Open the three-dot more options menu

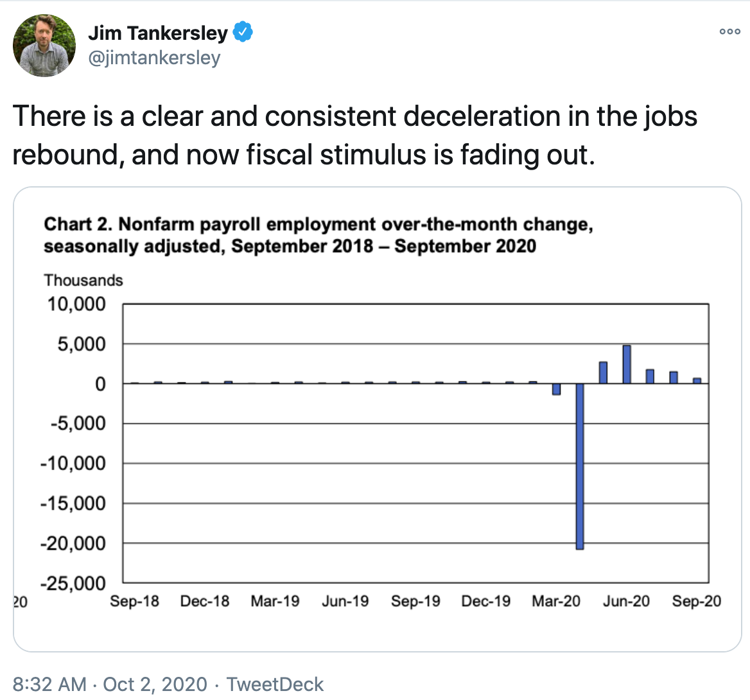[729, 31]
